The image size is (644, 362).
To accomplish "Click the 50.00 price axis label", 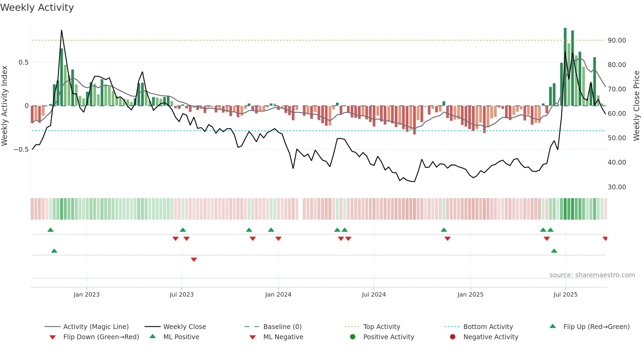I will point(617,138).
